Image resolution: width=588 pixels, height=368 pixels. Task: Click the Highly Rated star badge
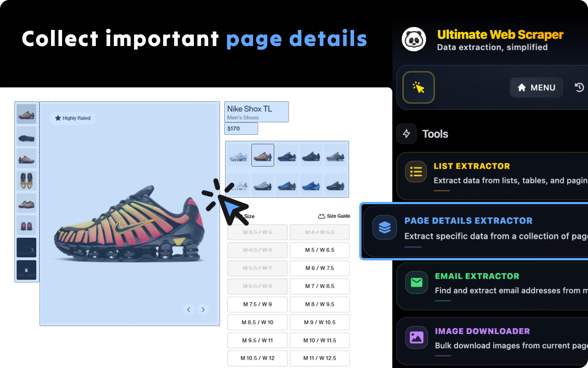coord(73,118)
